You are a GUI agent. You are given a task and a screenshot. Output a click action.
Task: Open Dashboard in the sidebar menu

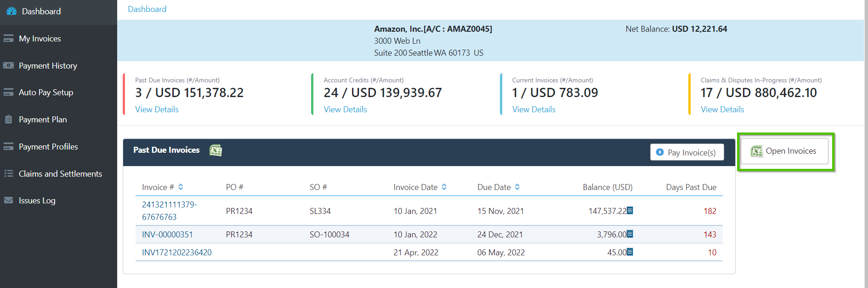point(58,12)
